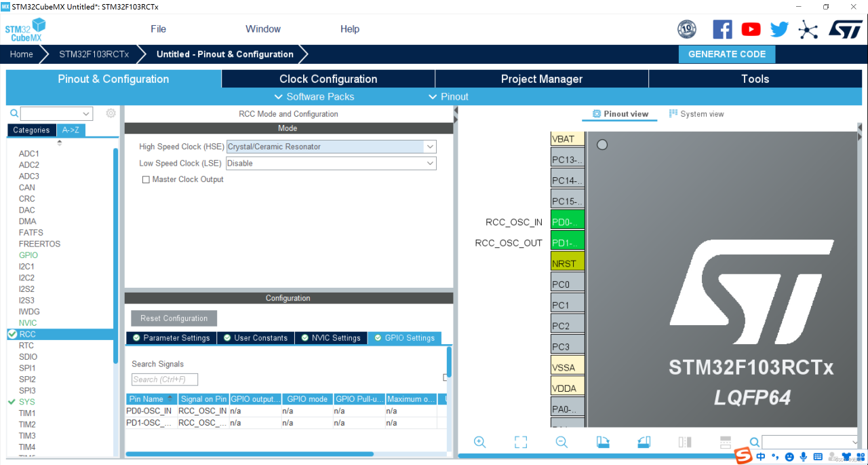
Task: Open the Window menu
Action: [x=263, y=29]
